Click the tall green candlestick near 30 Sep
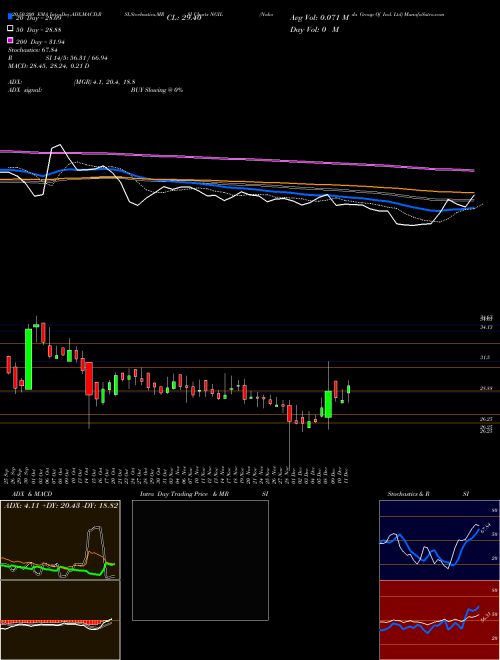The width and height of the screenshot is (500, 660). 28,359
